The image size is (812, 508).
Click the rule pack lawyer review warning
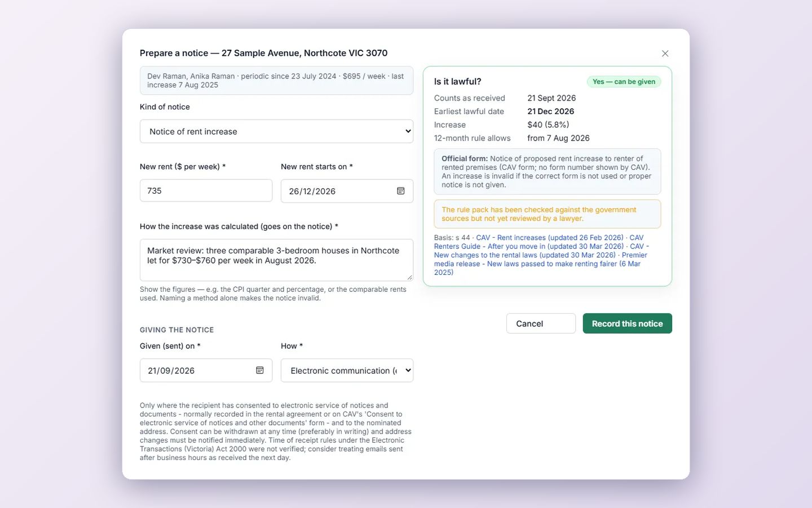click(547, 214)
